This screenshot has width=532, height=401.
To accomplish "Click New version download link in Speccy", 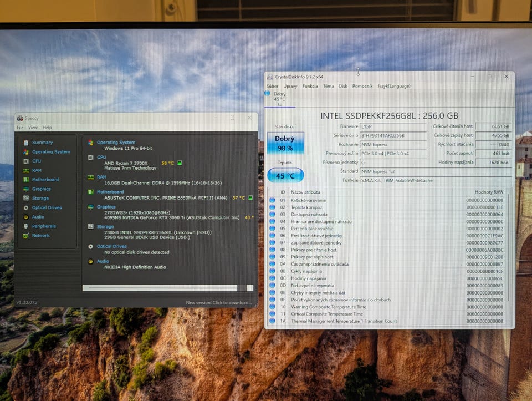I will coord(218,302).
